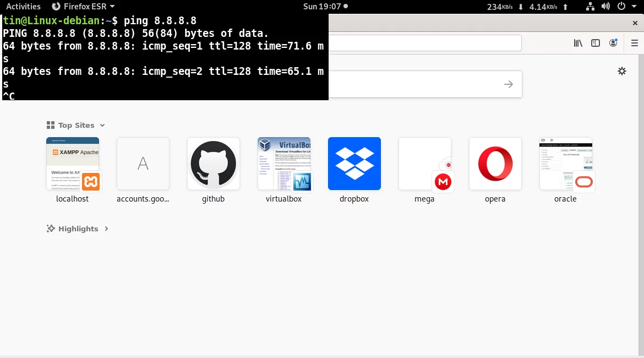Screen dimensions: 644x358
Task: Click the dropbox label text
Action: pos(354,199)
